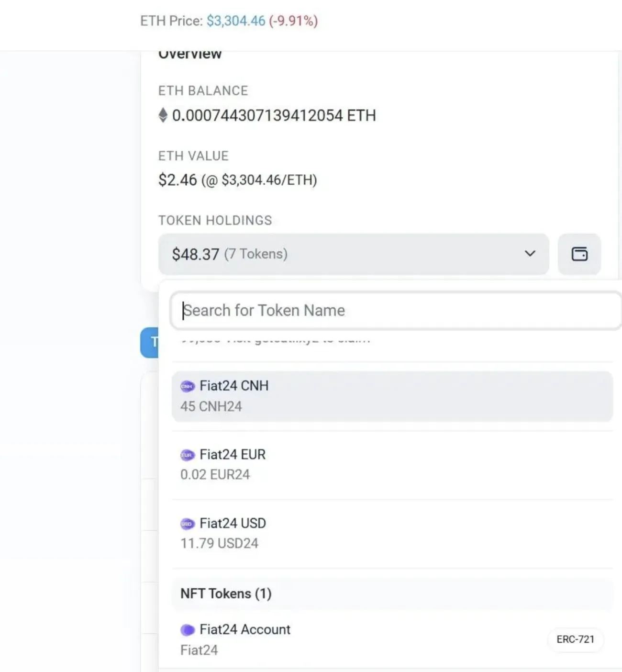The width and height of the screenshot is (622, 672).
Task: Click the wallet icon beside token holdings
Action: click(x=579, y=254)
